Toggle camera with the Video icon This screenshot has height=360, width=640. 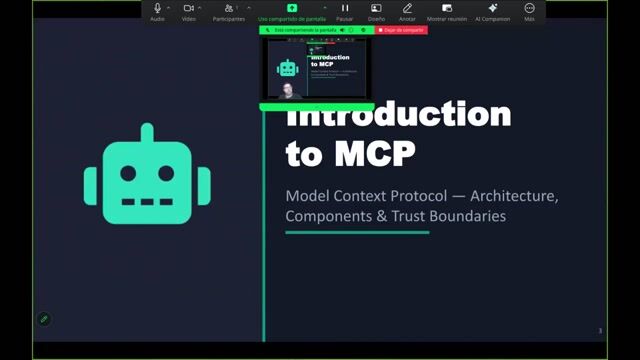click(188, 8)
